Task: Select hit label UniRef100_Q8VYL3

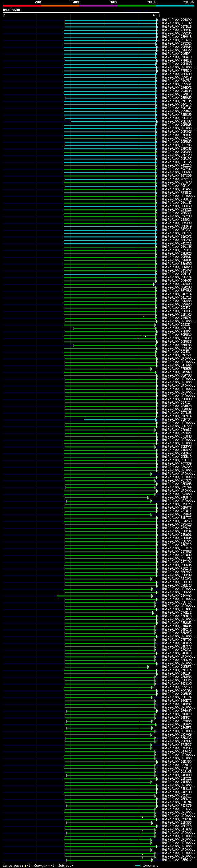Action: click(177, 179)
